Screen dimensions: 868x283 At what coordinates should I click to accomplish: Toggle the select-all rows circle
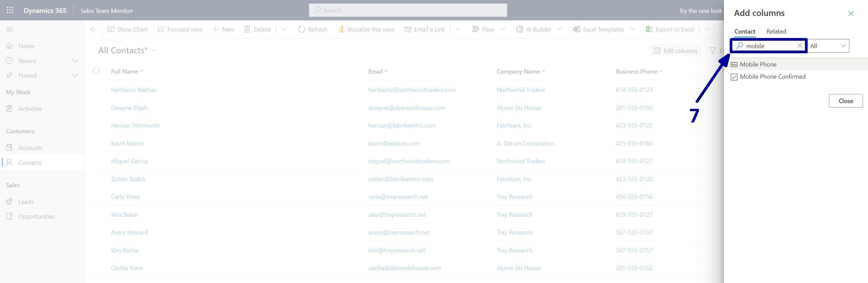pyautogui.click(x=96, y=71)
